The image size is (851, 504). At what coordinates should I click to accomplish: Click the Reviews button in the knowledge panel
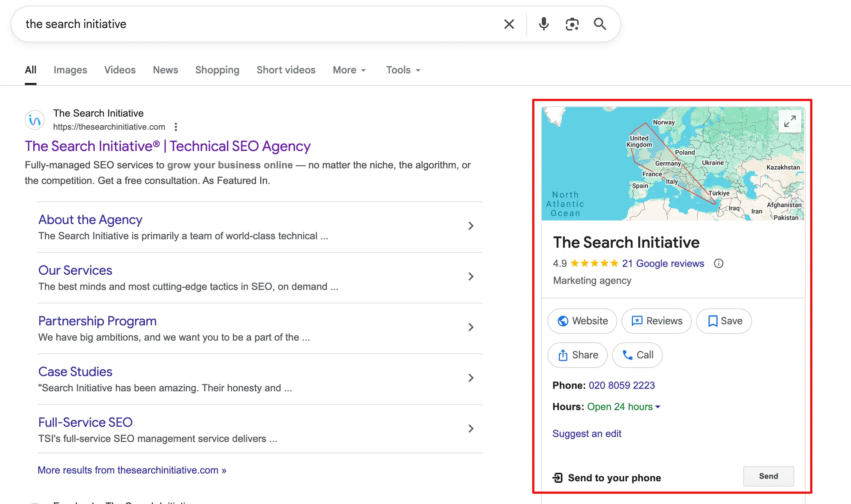pyautogui.click(x=657, y=321)
